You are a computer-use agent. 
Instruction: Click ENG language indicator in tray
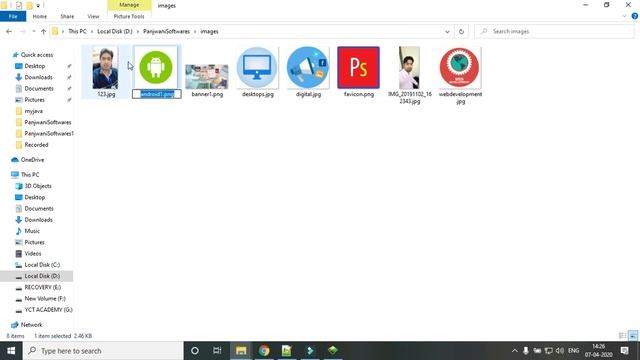573,351
